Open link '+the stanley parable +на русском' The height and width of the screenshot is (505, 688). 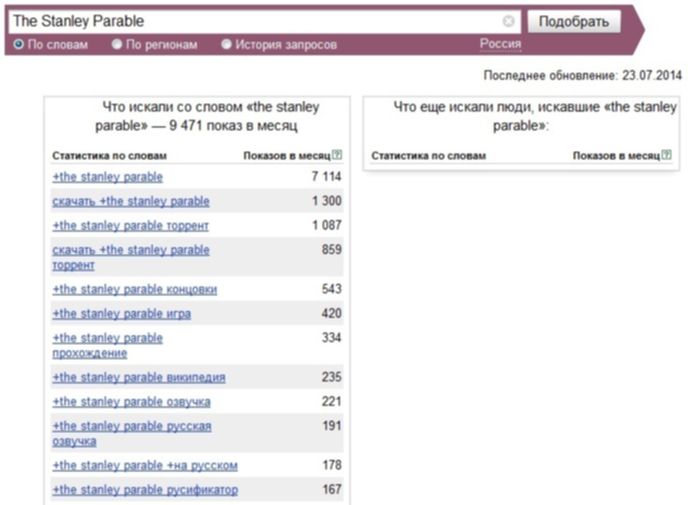click(145, 466)
